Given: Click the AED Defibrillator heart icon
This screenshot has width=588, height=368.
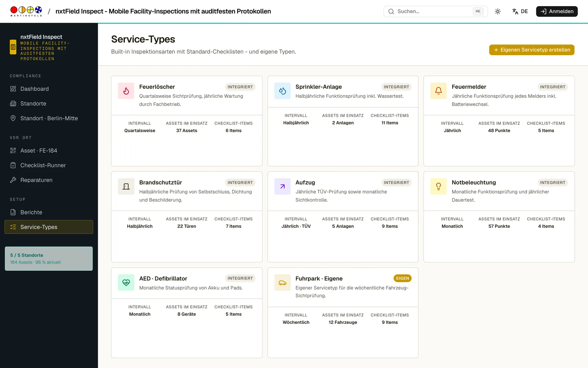Looking at the screenshot, I should tap(126, 282).
